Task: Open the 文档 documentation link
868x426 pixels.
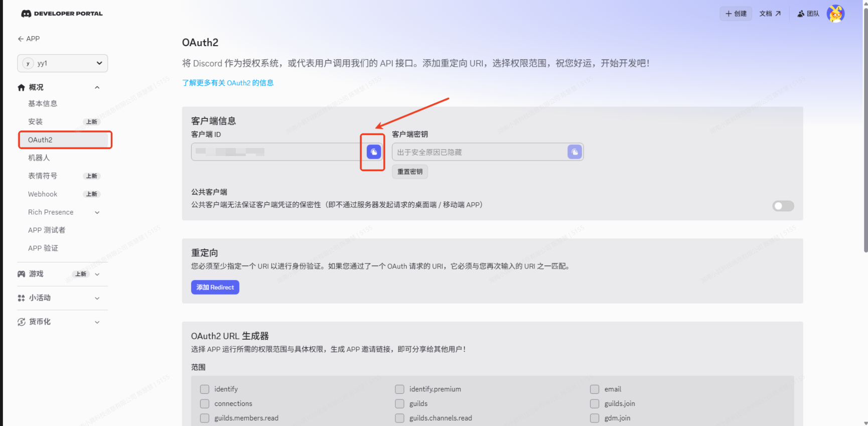Action: tap(770, 14)
